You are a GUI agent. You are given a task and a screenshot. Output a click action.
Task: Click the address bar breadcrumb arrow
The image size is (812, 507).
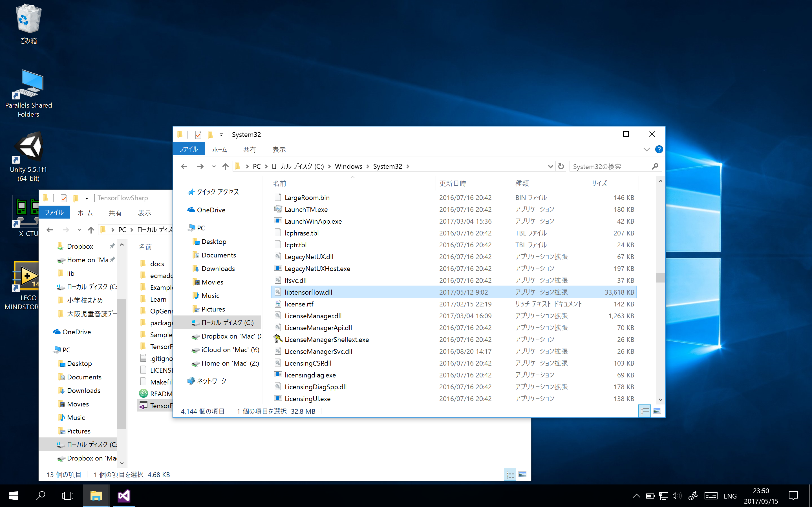pyautogui.click(x=409, y=166)
